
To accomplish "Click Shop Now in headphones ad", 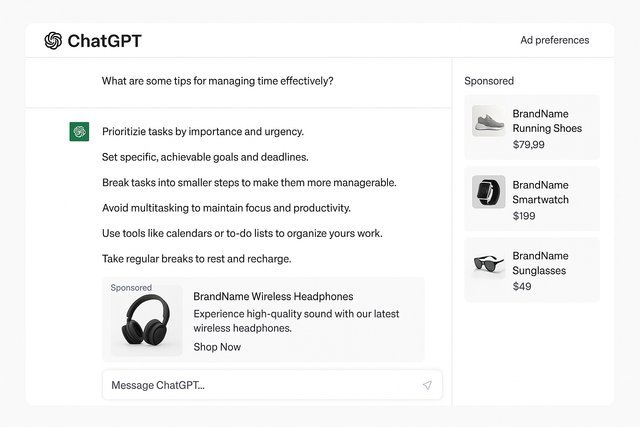I will [x=217, y=347].
